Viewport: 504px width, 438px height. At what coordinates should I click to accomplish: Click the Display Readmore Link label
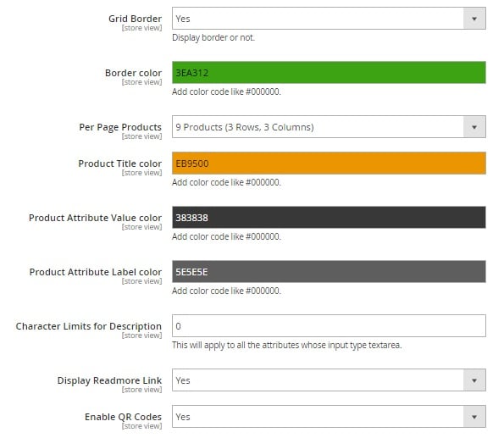click(109, 380)
